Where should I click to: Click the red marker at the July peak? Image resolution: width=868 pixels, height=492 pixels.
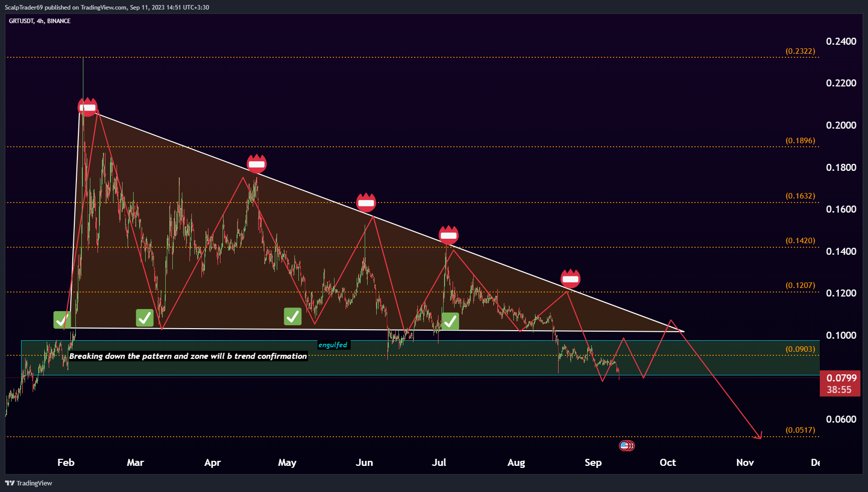coord(449,235)
